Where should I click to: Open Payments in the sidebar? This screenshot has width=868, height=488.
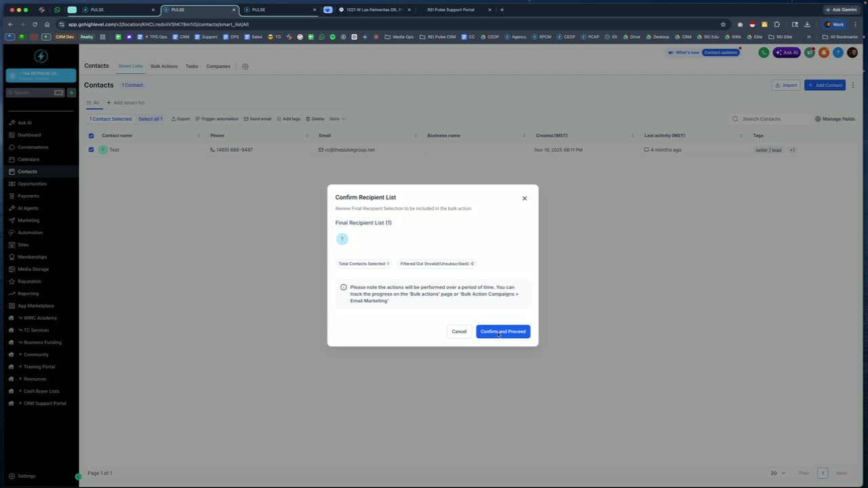tap(28, 196)
